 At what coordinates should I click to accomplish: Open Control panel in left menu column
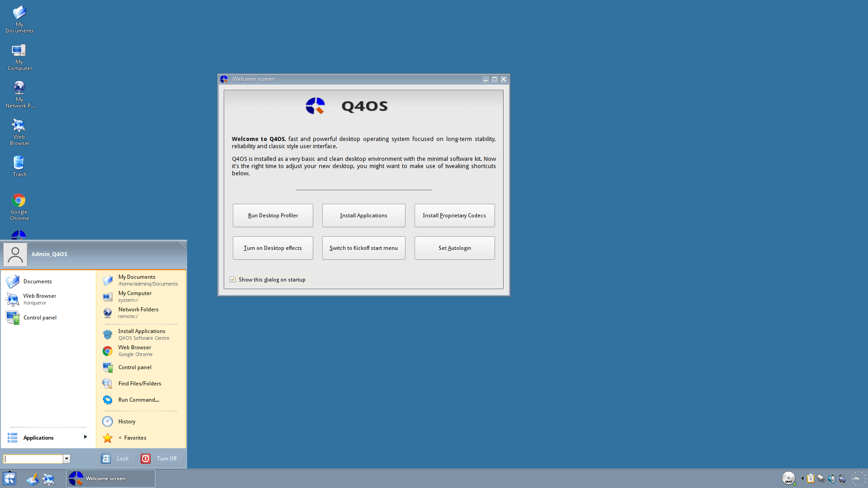pyautogui.click(x=47, y=317)
